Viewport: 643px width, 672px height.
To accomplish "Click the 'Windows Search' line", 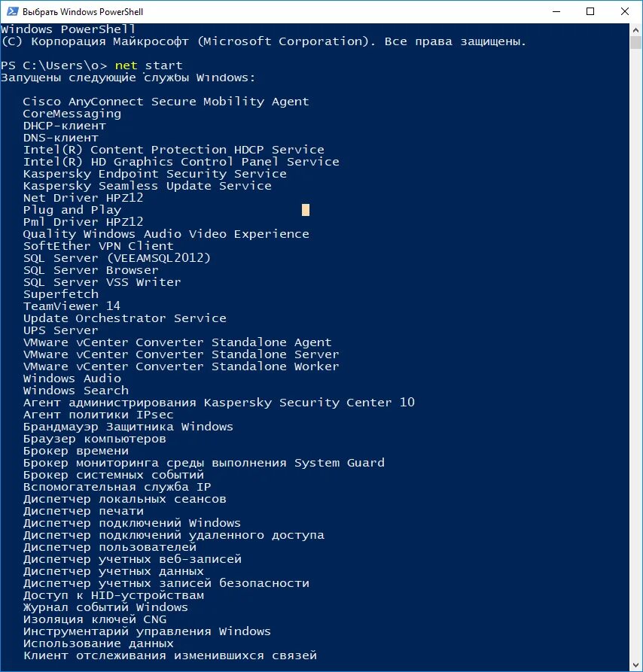I will point(76,391).
